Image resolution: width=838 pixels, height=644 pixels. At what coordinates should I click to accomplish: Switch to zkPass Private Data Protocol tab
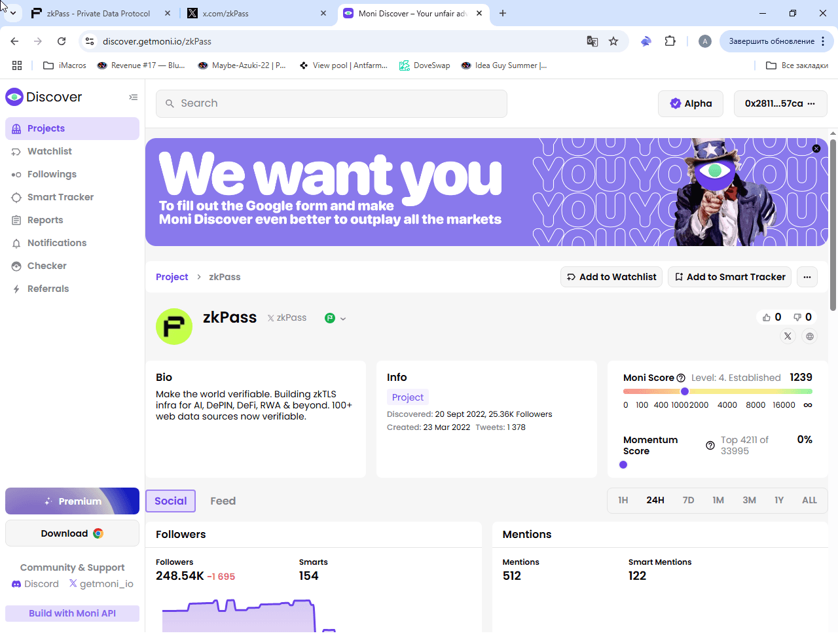point(99,13)
